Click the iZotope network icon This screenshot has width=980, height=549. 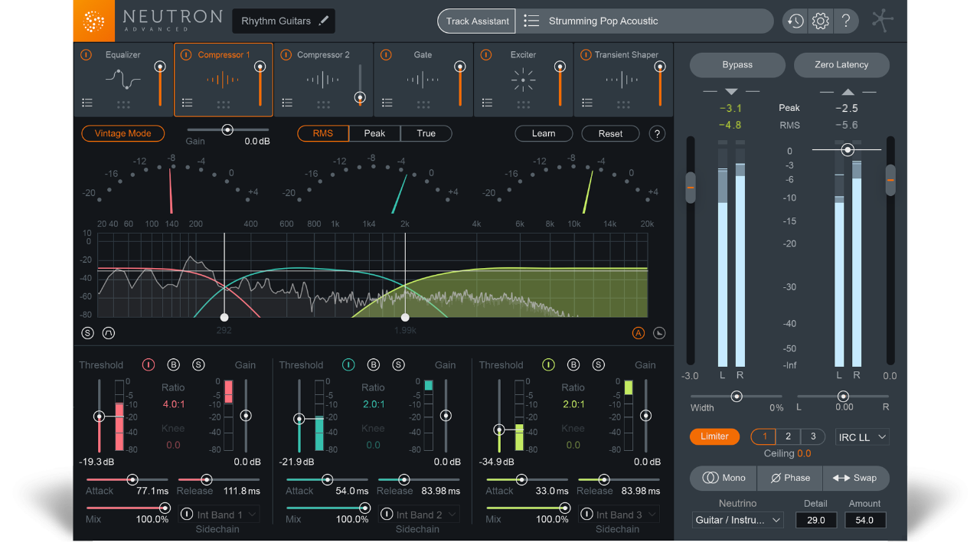point(882,21)
